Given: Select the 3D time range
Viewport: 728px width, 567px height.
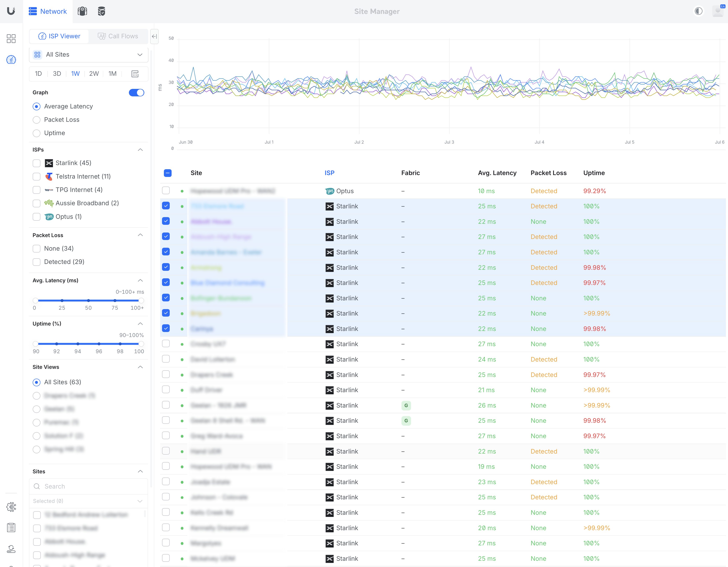Looking at the screenshot, I should tap(57, 74).
